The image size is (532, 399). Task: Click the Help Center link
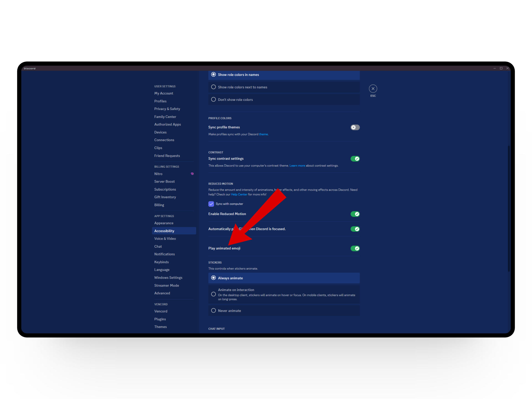(x=239, y=195)
